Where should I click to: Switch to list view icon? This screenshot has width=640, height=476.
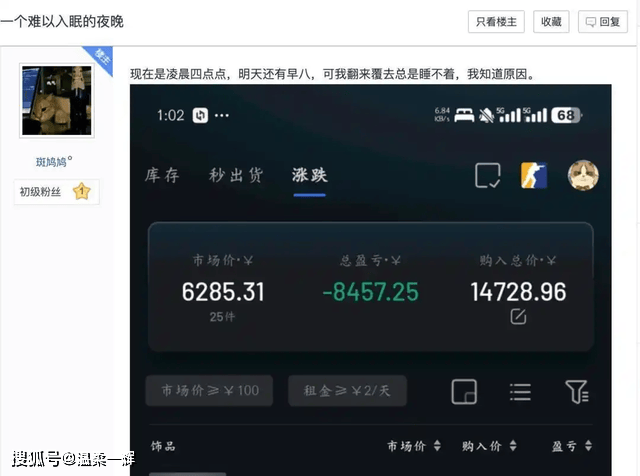coord(520,391)
